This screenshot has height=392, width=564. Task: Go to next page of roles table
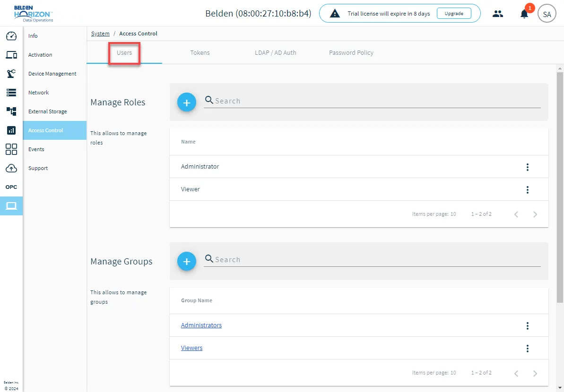coord(535,214)
